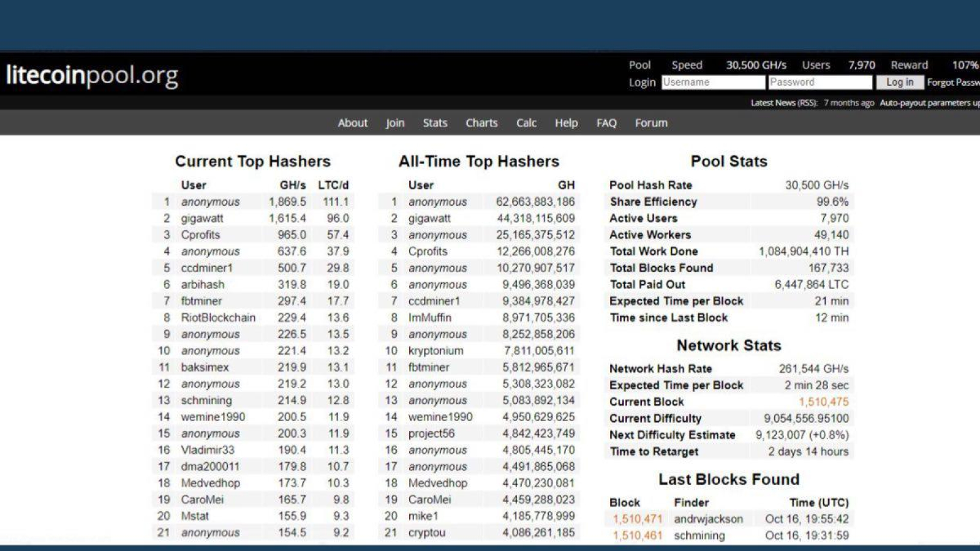Select mike1 in All-Time Top Hashers
Viewport: 980px width, 551px height.
tap(424, 516)
